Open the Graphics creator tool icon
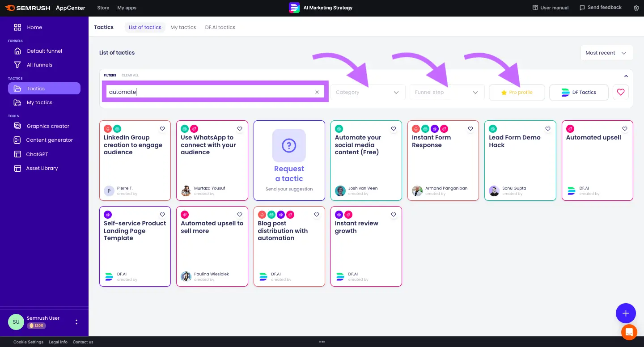 pyautogui.click(x=17, y=126)
